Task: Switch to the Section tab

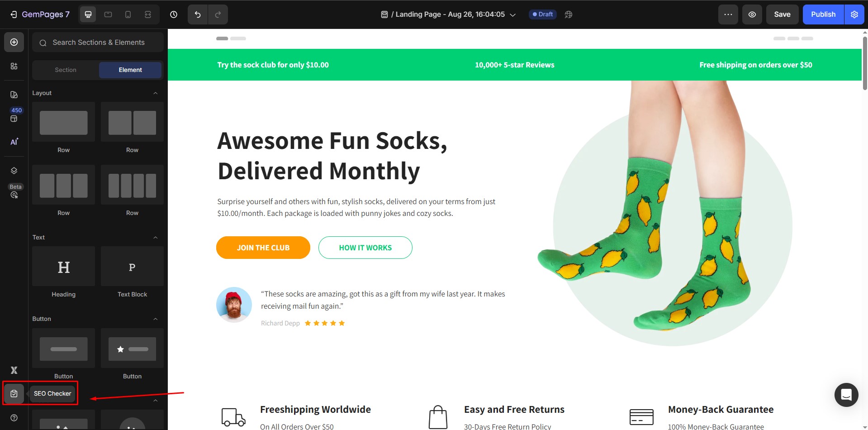Action: 65,70
